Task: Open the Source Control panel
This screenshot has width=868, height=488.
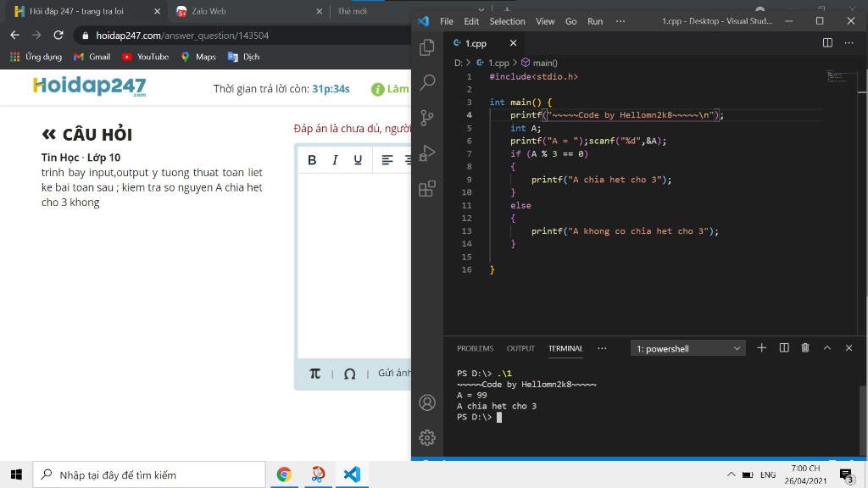Action: (x=427, y=117)
